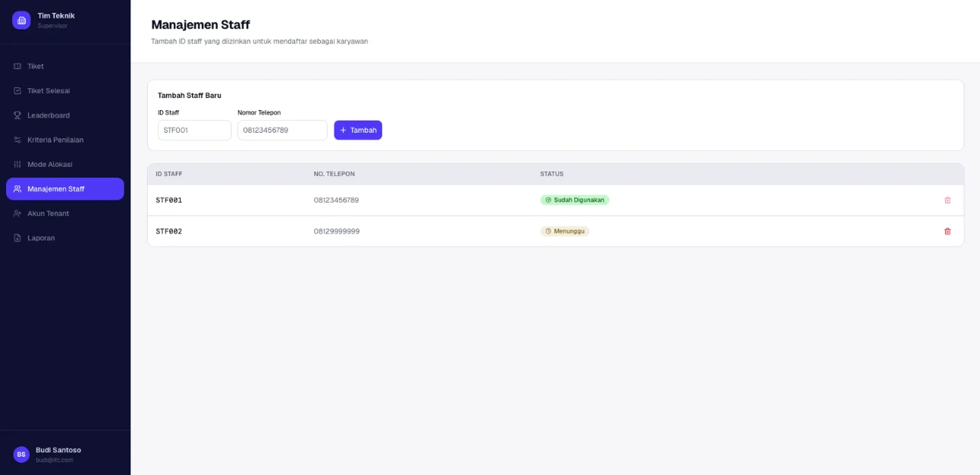The image size is (980, 475).
Task: Open the Leaderboard page
Action: tap(64, 115)
